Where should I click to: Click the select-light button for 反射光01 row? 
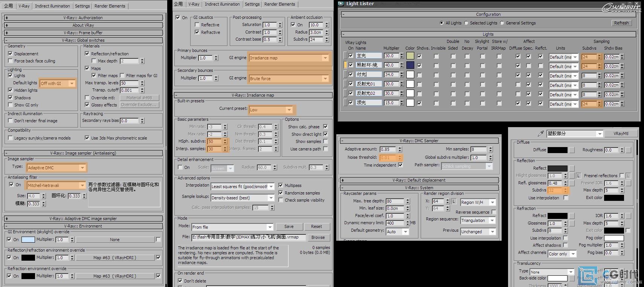[345, 84]
